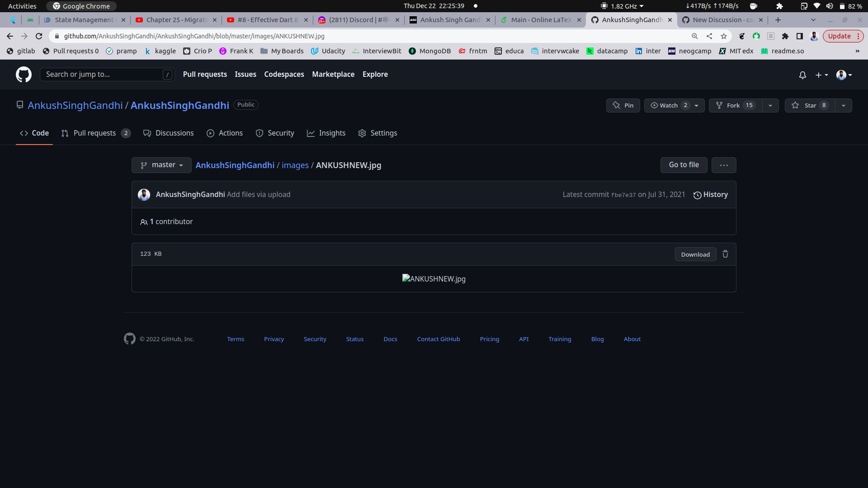This screenshot has width=868, height=488.
Task: View file History using the clock icon
Action: click(x=698, y=195)
